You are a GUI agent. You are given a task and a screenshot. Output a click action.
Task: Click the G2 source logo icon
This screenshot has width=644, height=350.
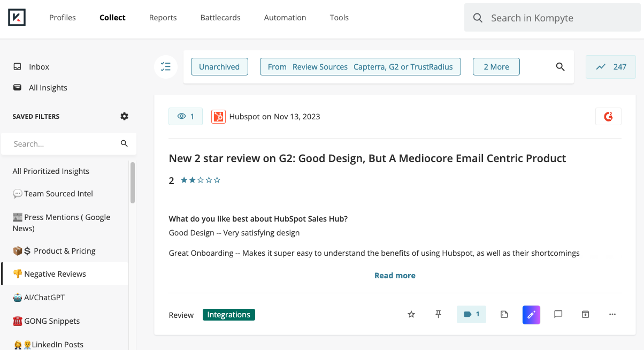point(608,117)
